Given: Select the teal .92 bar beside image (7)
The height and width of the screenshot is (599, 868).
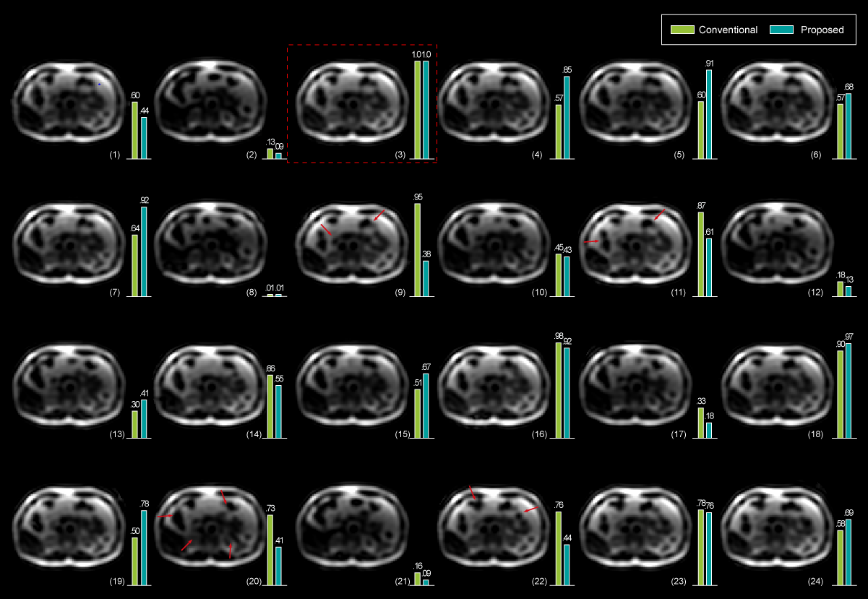Looking at the screenshot, I should point(144,252).
